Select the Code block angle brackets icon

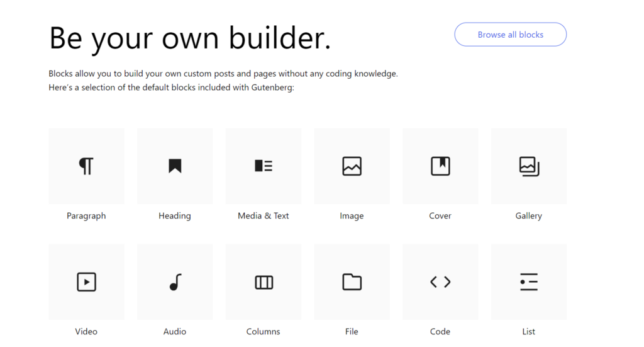point(440,282)
